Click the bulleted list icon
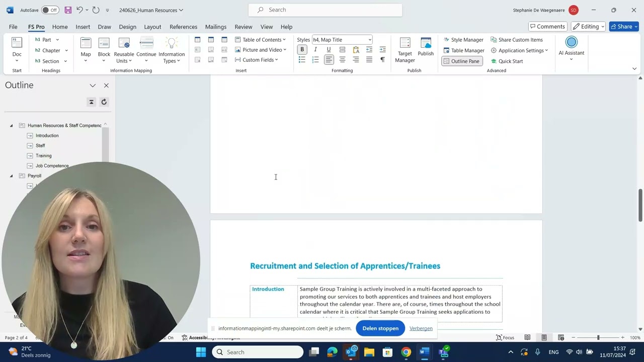This screenshot has width=644, height=362. coord(302,60)
